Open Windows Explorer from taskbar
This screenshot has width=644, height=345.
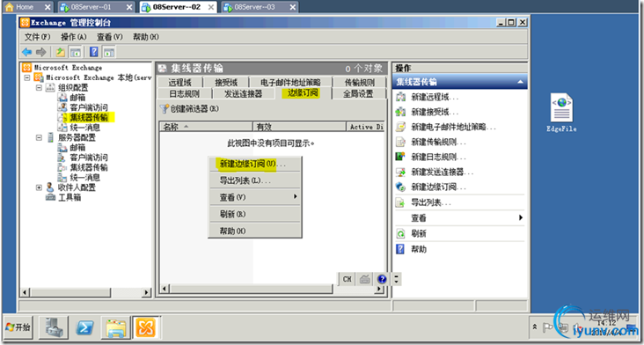pos(116,327)
